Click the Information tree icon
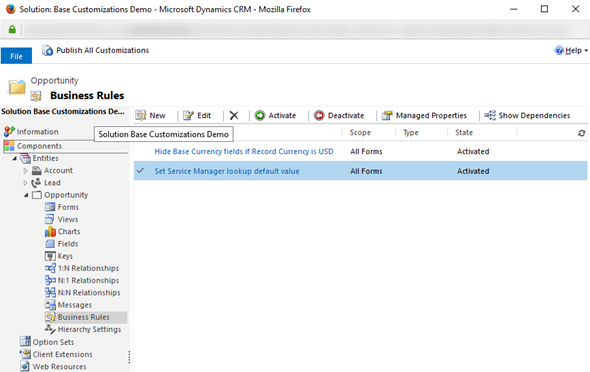 click(9, 132)
